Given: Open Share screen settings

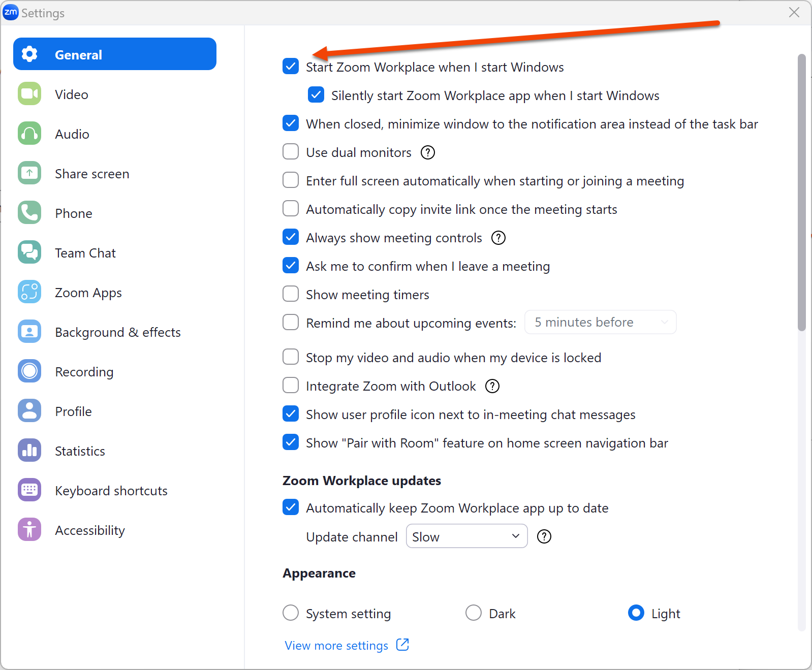Looking at the screenshot, I should pyautogui.click(x=91, y=173).
